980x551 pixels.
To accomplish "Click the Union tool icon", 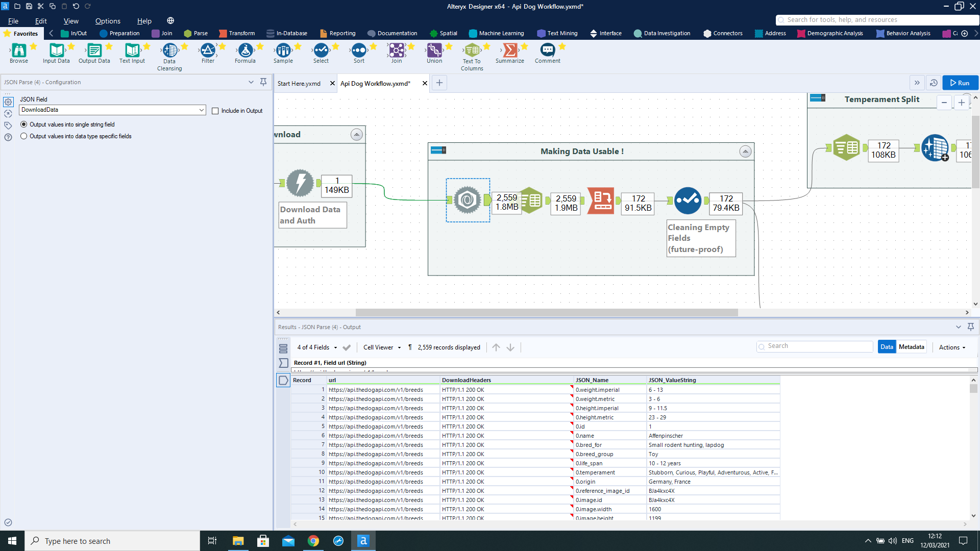I will [434, 51].
